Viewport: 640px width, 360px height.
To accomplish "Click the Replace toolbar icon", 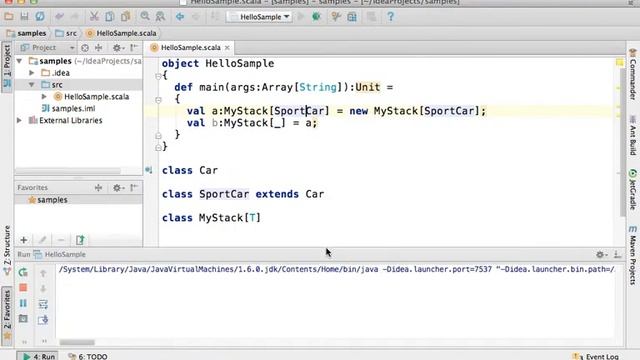I will [x=160, y=17].
